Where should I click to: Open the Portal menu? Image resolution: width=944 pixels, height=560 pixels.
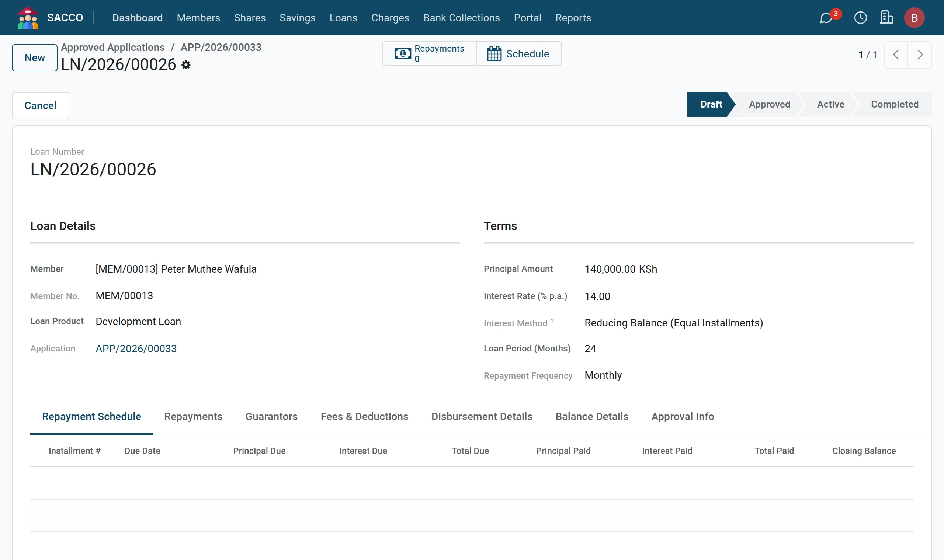pyautogui.click(x=528, y=18)
